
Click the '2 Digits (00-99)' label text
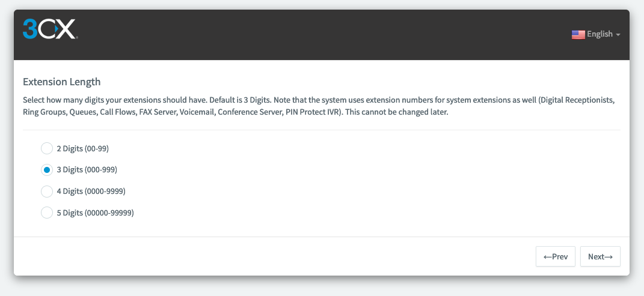coord(82,149)
